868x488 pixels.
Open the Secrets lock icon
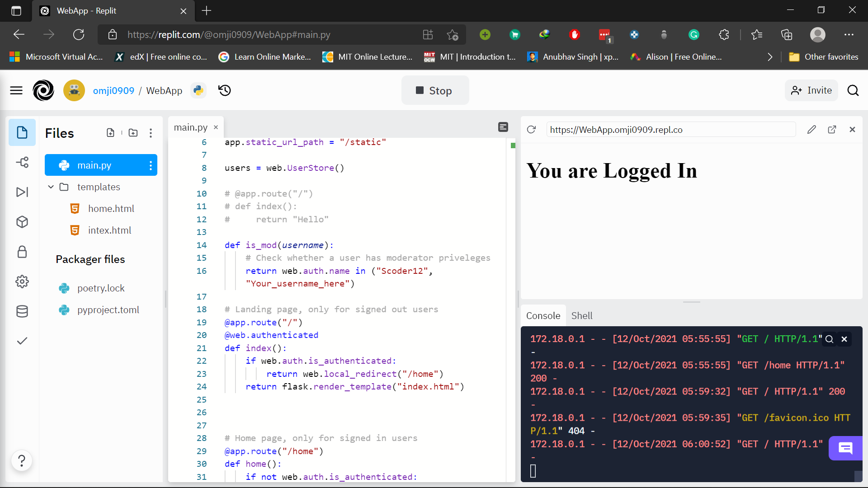tap(22, 252)
